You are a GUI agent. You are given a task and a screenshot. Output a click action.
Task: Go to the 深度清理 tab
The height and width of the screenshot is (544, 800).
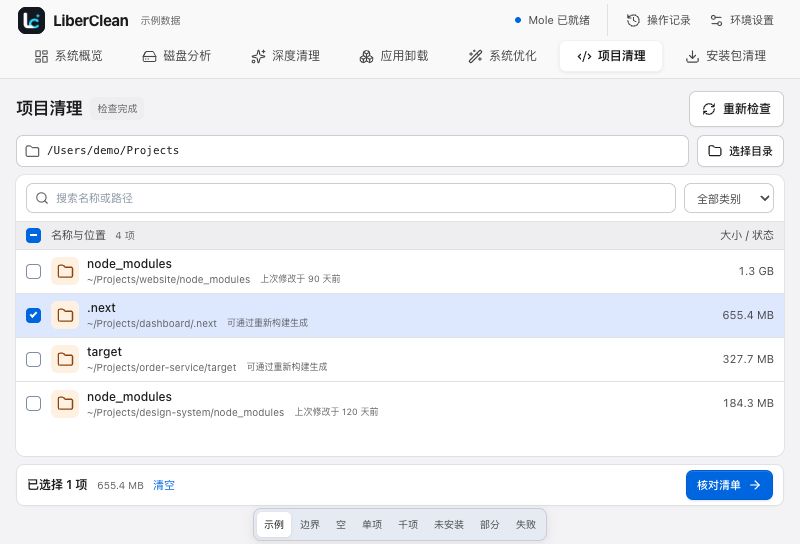pyautogui.click(x=286, y=56)
